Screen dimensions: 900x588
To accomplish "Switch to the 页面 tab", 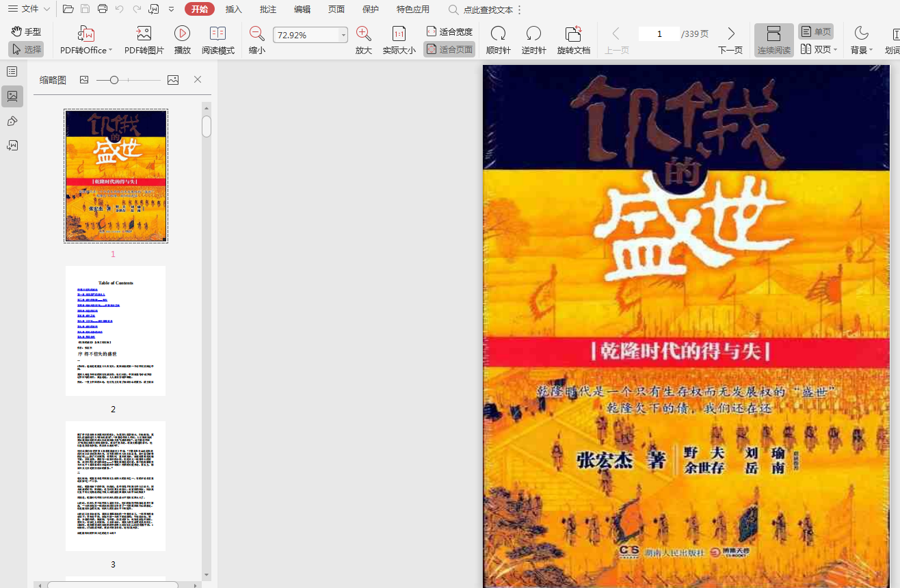I will point(336,10).
